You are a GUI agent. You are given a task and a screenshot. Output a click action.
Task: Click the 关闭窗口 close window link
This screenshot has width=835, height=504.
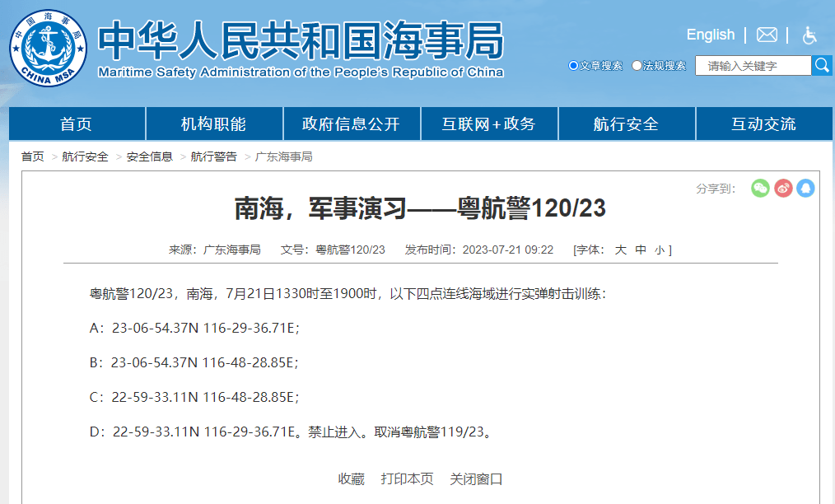[476, 479]
